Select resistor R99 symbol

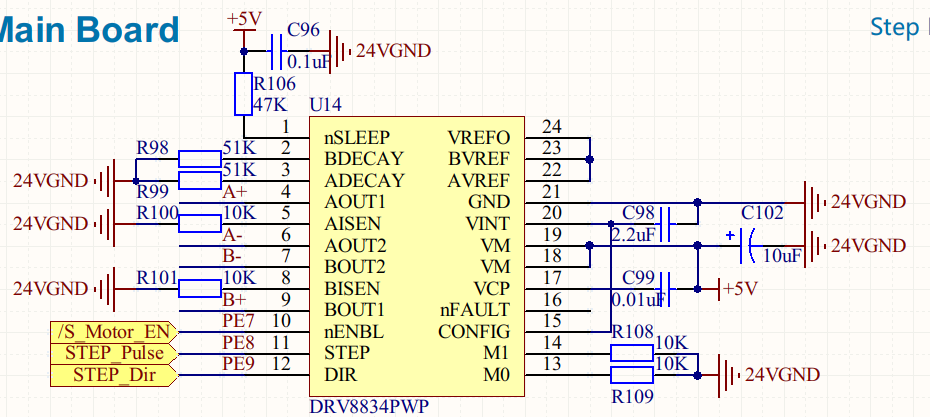click(x=200, y=180)
